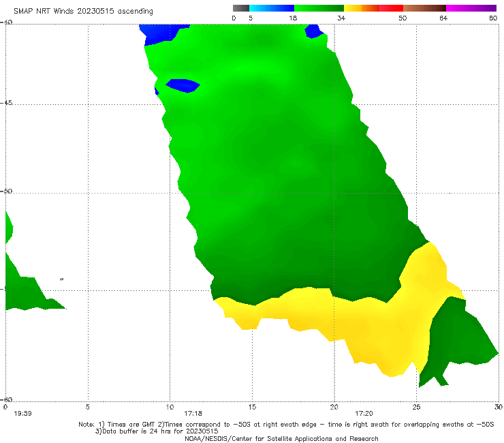Image resolution: width=504 pixels, height=443 pixels.
Task: Click the longitude axis label "20"
Action: pos(334,408)
